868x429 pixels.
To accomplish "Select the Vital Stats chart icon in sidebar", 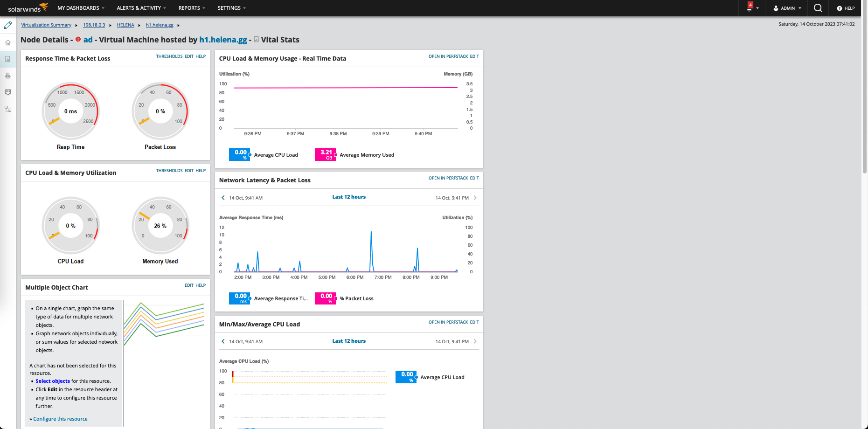I will pyautogui.click(x=8, y=59).
